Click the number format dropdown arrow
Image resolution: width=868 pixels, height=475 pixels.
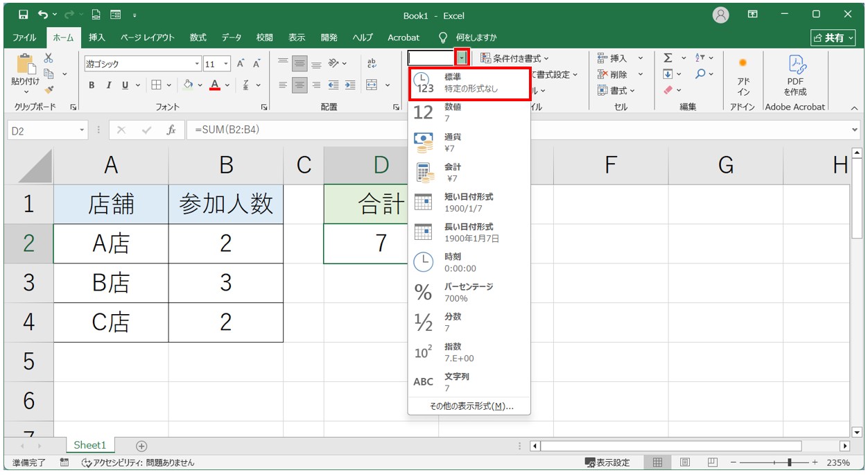click(462, 58)
